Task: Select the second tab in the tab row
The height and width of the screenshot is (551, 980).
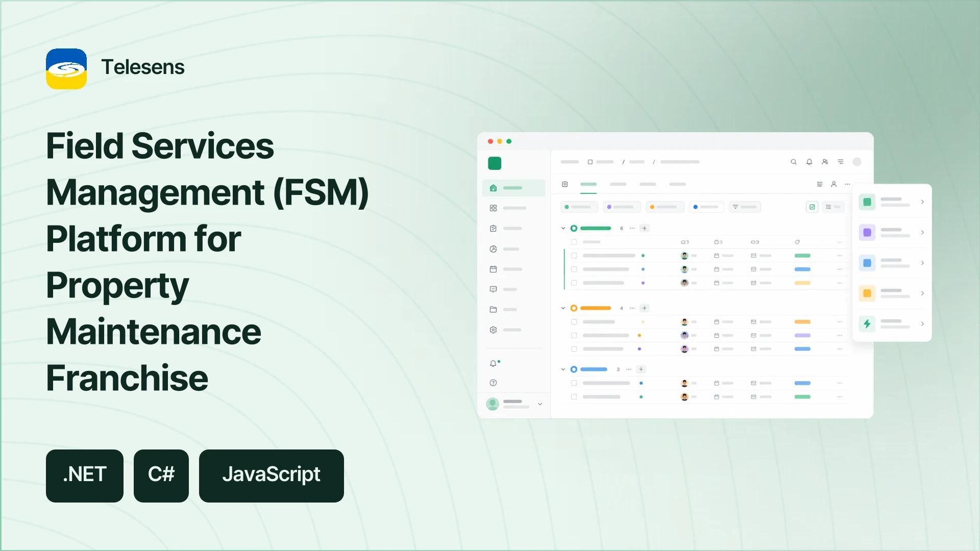Action: pyautogui.click(x=618, y=184)
